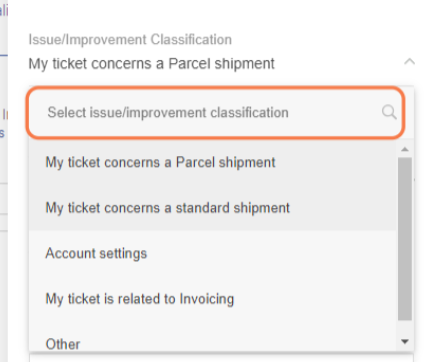Click the partially visible purple link at the top-left
The image size is (431, 362).
pyautogui.click(x=3, y=11)
